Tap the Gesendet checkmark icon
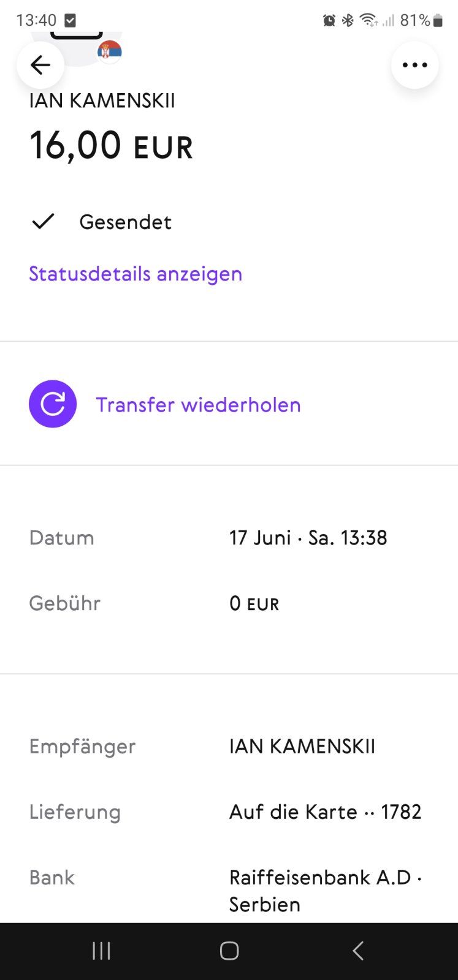 point(44,221)
